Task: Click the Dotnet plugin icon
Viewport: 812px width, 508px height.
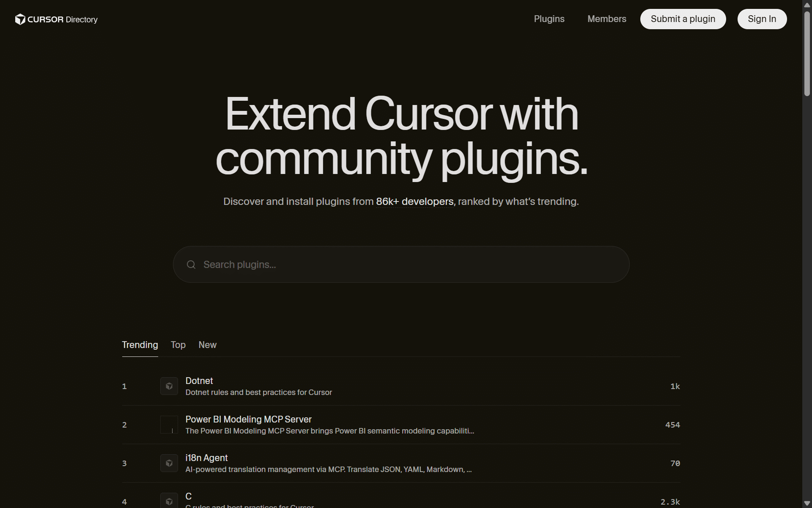Action: tap(169, 386)
